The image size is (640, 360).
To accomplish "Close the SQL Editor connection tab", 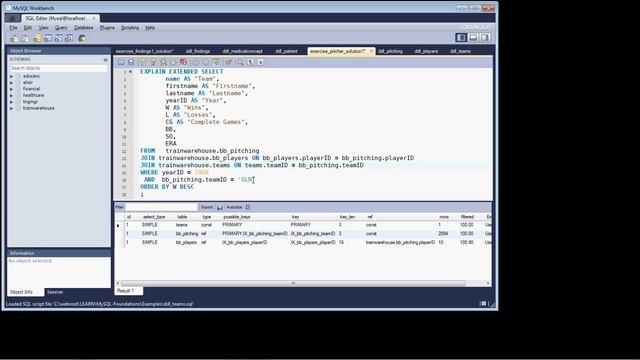I will [x=93, y=18].
